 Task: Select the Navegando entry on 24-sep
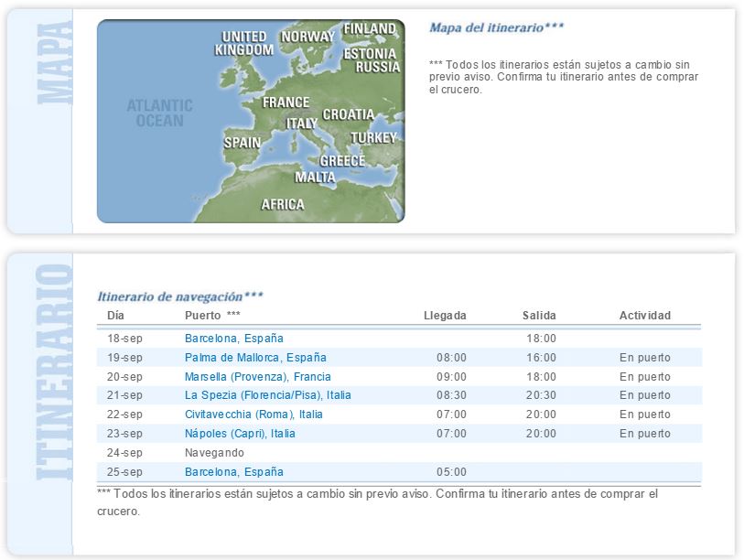click(214, 453)
